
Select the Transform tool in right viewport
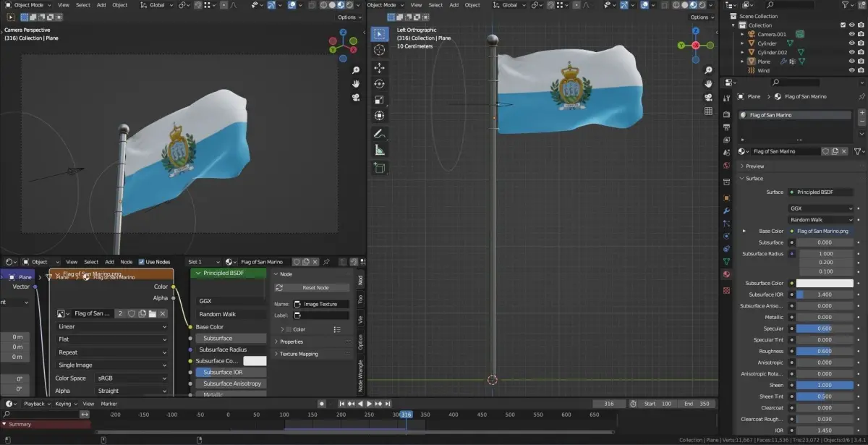coord(380,116)
